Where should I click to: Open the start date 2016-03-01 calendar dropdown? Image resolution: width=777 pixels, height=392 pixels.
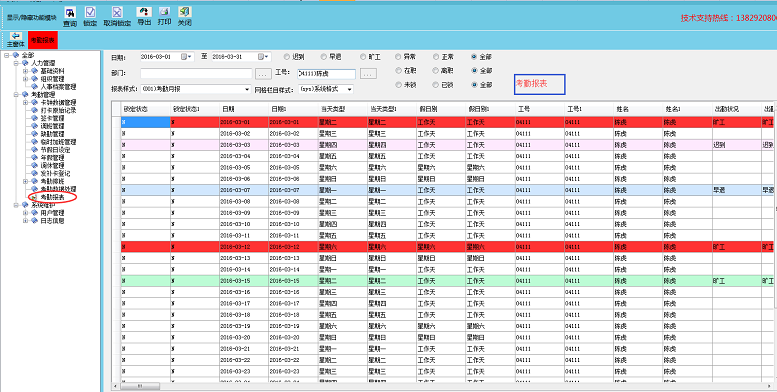pyautogui.click(x=187, y=57)
